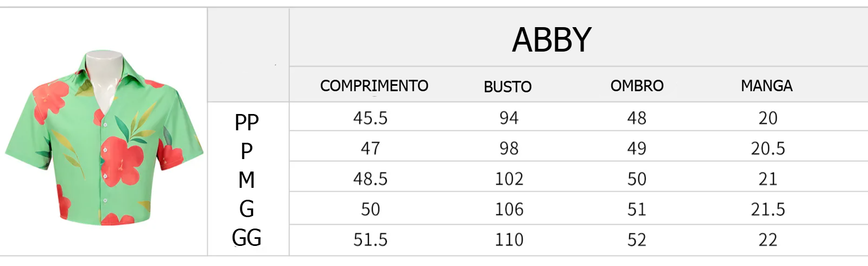
Task: Click the busto value 94
Action: click(509, 118)
